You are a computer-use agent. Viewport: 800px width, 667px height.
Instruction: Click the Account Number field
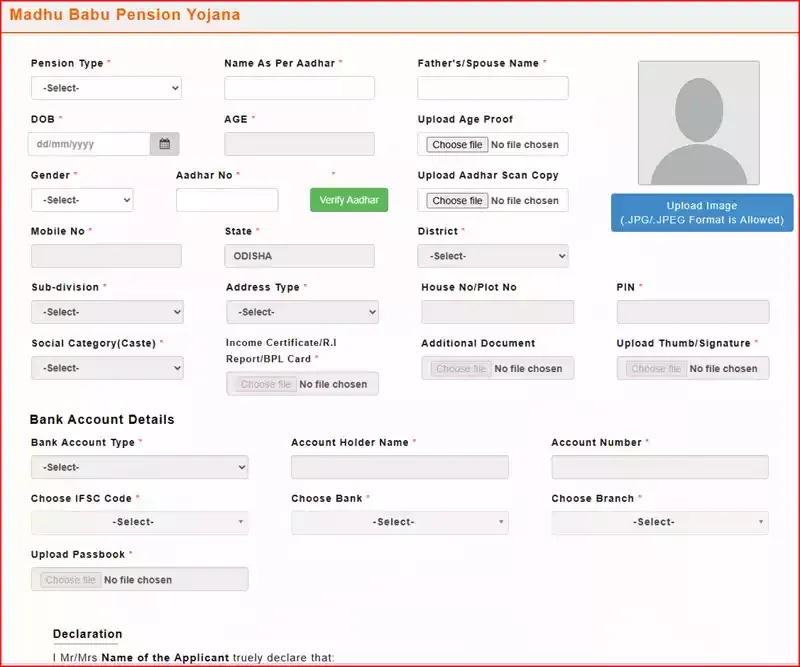click(660, 467)
